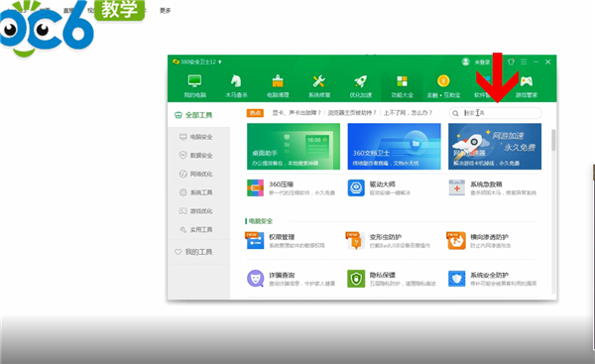Screen dimensions: 595x364
Task: Open the skin shirt icon in title bar
Action: click(511, 61)
